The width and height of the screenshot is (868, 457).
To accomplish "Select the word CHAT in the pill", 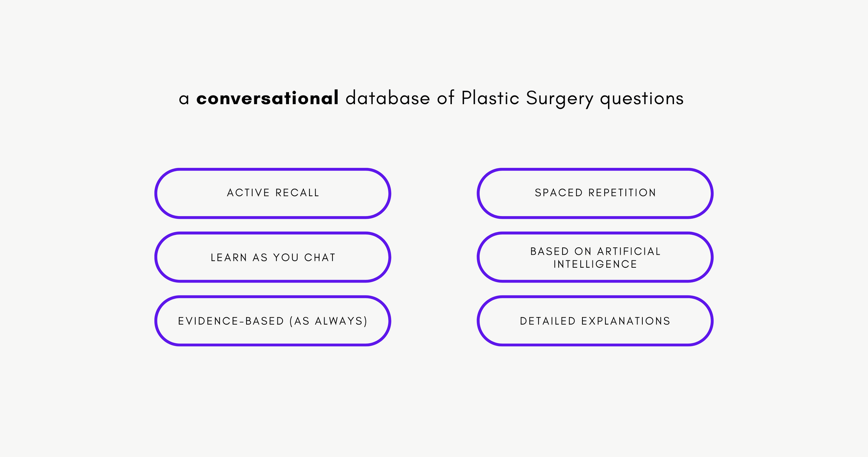I will click(320, 257).
